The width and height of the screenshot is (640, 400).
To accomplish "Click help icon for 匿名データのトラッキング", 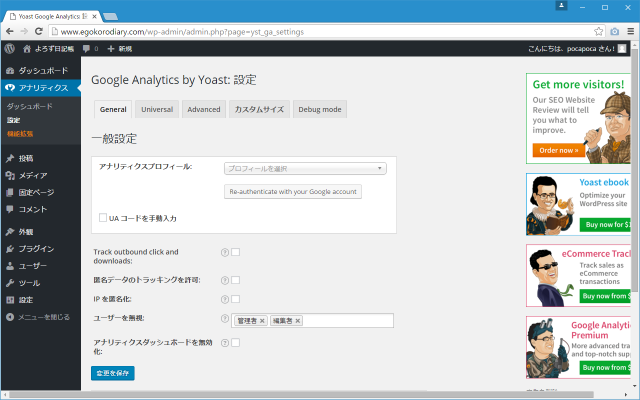I will coord(224,280).
